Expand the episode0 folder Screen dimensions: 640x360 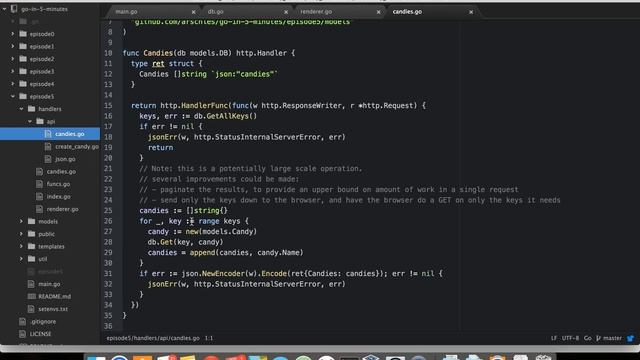13,34
